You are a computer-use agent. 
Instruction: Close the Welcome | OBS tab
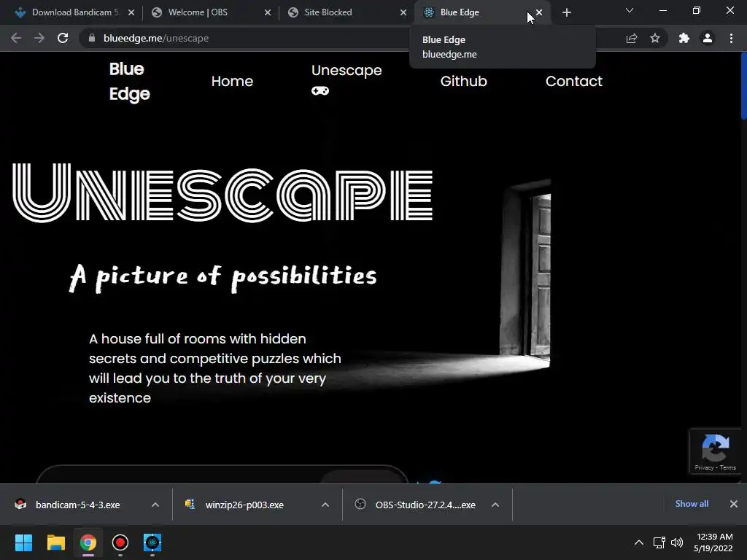tap(267, 12)
